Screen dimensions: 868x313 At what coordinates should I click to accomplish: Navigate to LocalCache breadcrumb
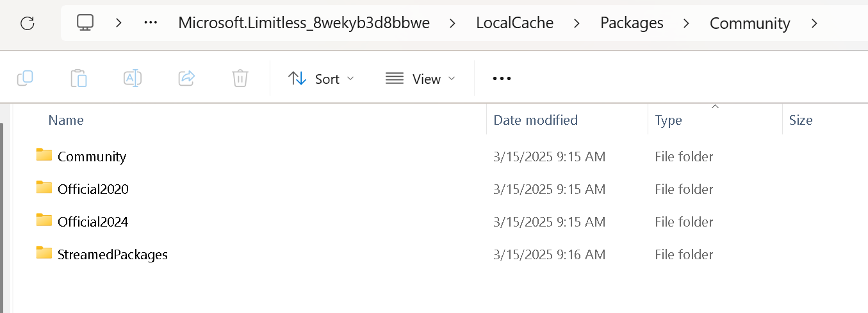coord(514,23)
